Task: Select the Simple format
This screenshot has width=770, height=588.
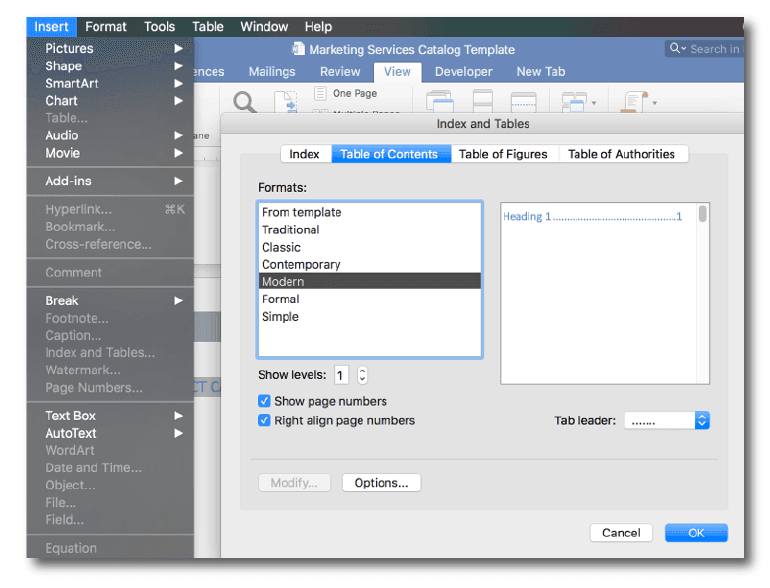Action: pyautogui.click(x=369, y=316)
